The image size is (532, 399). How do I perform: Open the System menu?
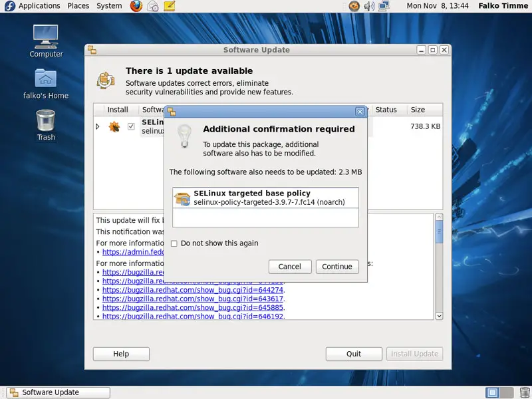tap(109, 6)
